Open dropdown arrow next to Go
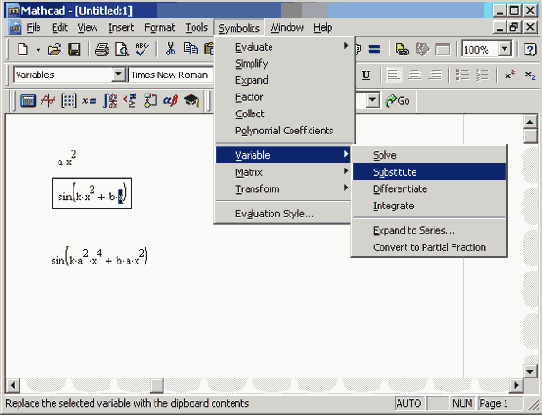Screen dimensions: 542x415 coord(372,101)
